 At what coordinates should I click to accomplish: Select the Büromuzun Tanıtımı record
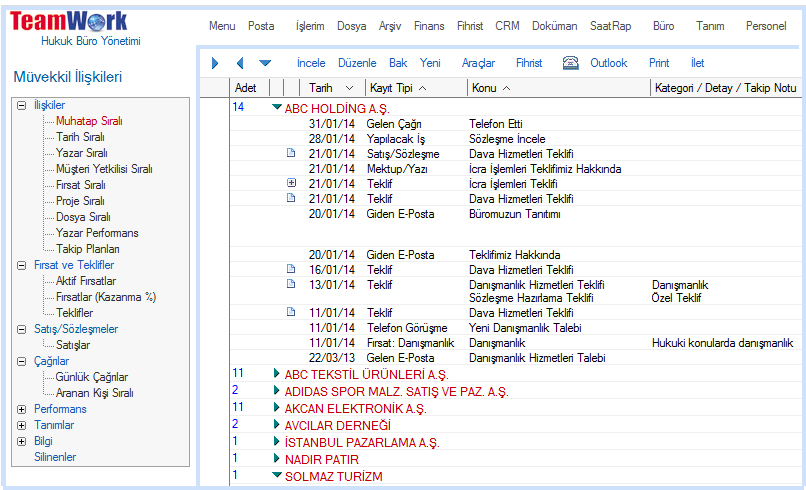[x=515, y=214]
